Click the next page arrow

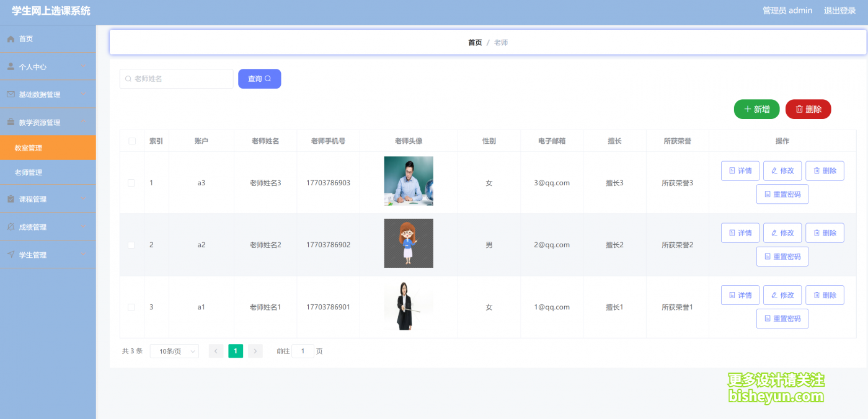coord(255,351)
